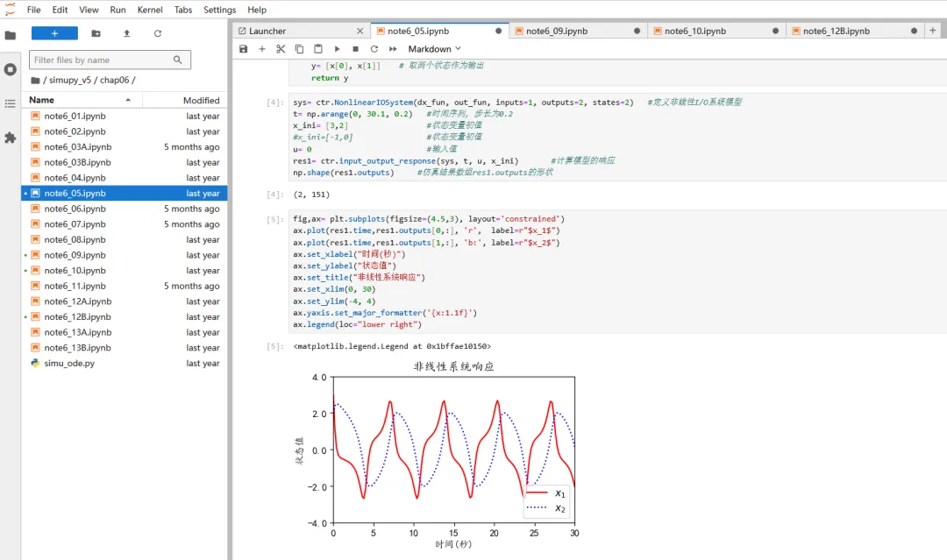Click the JupyterLab logo icon
Screen dimensions: 947x560
[x=11, y=9]
